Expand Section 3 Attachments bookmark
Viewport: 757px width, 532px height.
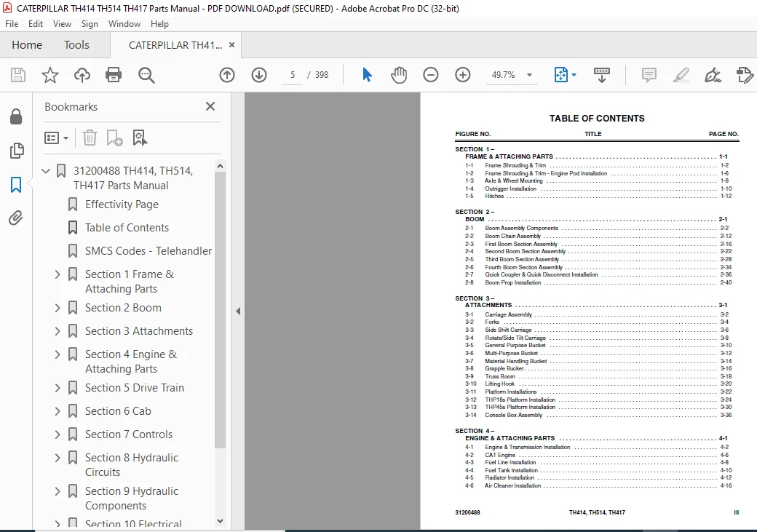[58, 330]
